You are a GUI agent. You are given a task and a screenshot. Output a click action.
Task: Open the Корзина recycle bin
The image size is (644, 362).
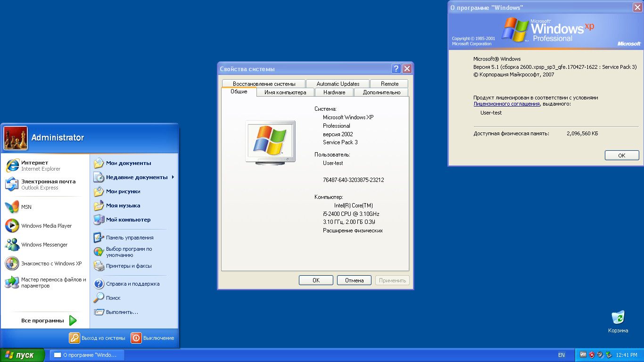(x=618, y=318)
